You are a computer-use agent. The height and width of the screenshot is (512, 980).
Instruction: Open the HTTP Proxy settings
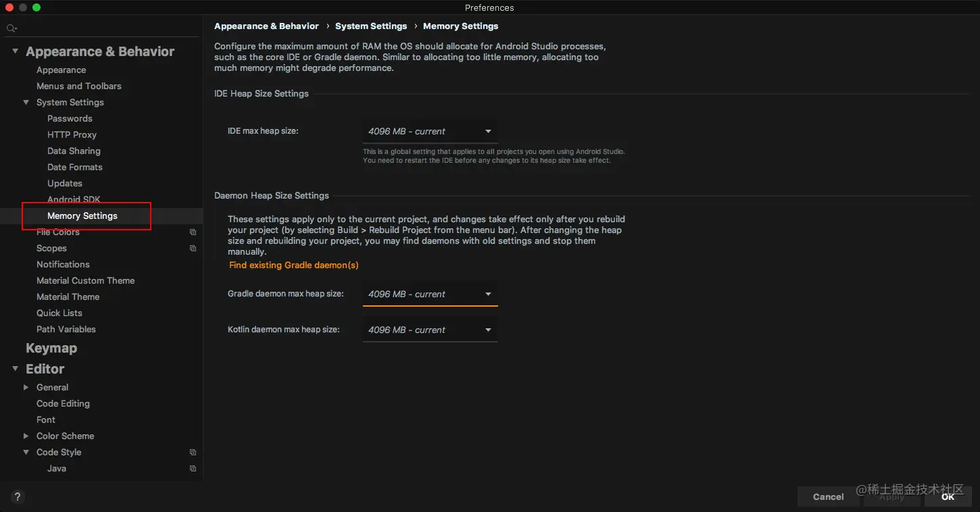72,134
